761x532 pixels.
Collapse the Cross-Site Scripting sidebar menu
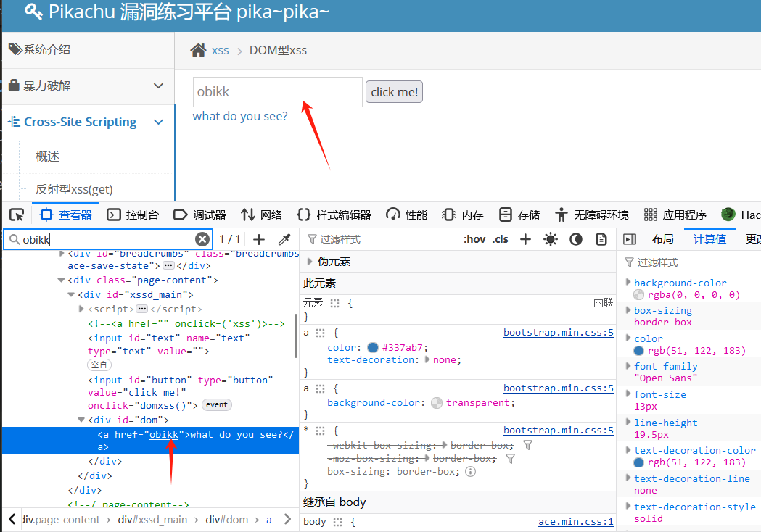pos(89,122)
